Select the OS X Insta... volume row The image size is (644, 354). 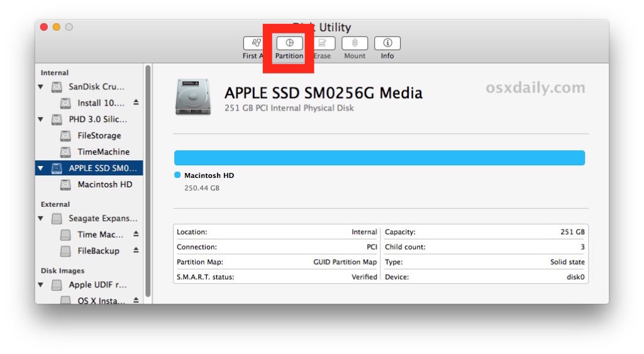(89, 300)
